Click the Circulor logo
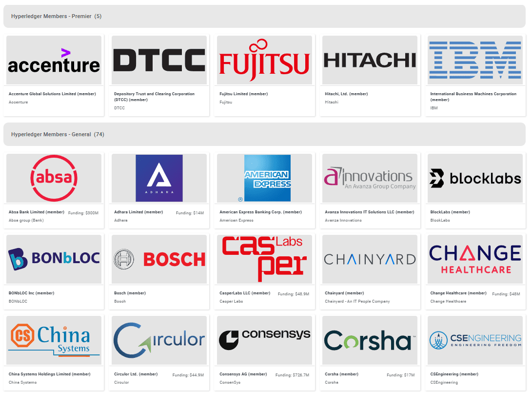 point(159,340)
